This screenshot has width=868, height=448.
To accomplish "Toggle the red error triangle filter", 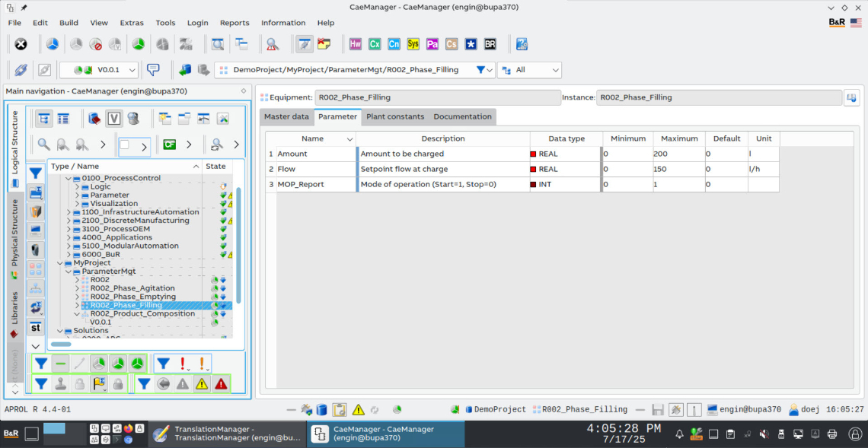I will click(221, 385).
